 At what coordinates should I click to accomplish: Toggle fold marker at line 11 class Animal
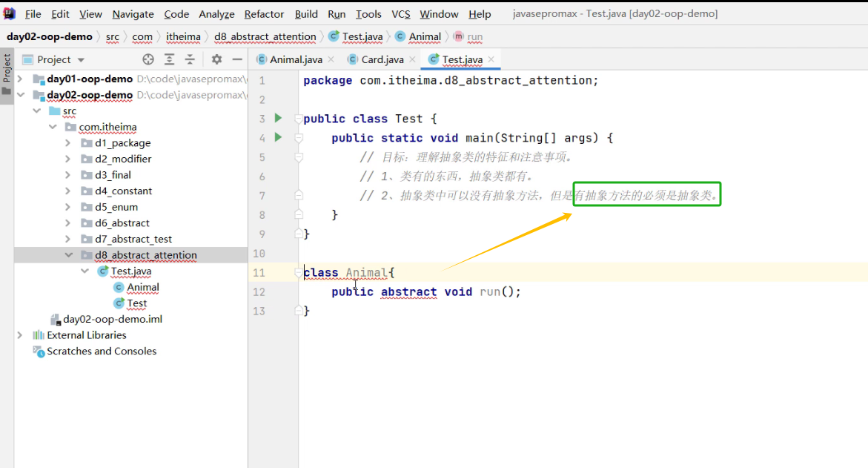click(299, 272)
